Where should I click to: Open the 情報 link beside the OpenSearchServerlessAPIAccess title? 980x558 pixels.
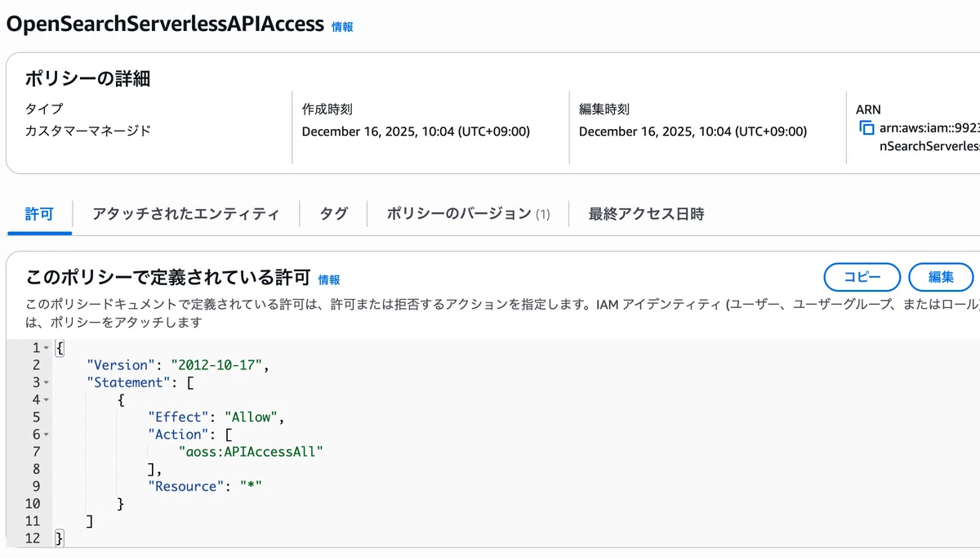pos(342,26)
